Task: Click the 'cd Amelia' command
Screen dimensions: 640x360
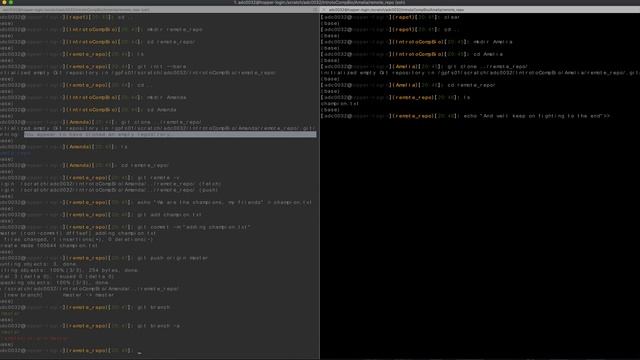Action: pyautogui.click(x=487, y=54)
